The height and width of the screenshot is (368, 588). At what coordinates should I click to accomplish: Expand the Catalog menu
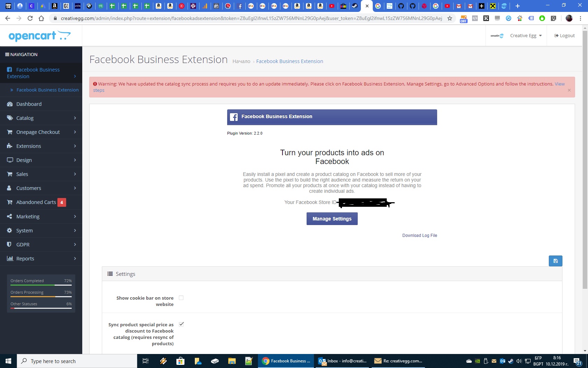coord(41,118)
